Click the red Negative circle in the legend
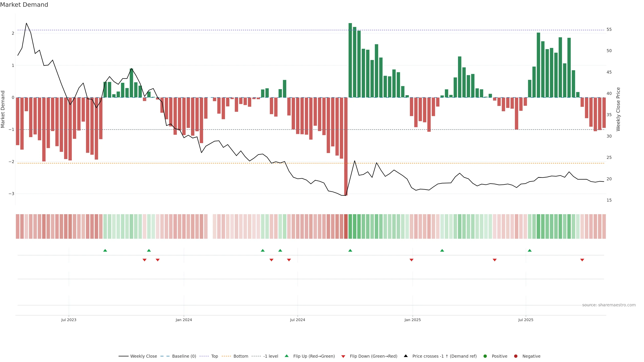 [x=516, y=356]
